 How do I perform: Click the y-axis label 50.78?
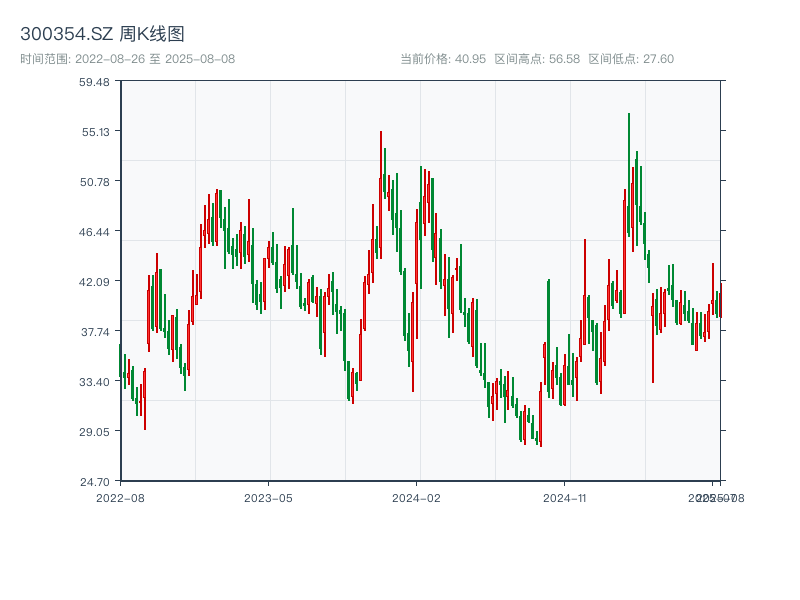(x=94, y=182)
